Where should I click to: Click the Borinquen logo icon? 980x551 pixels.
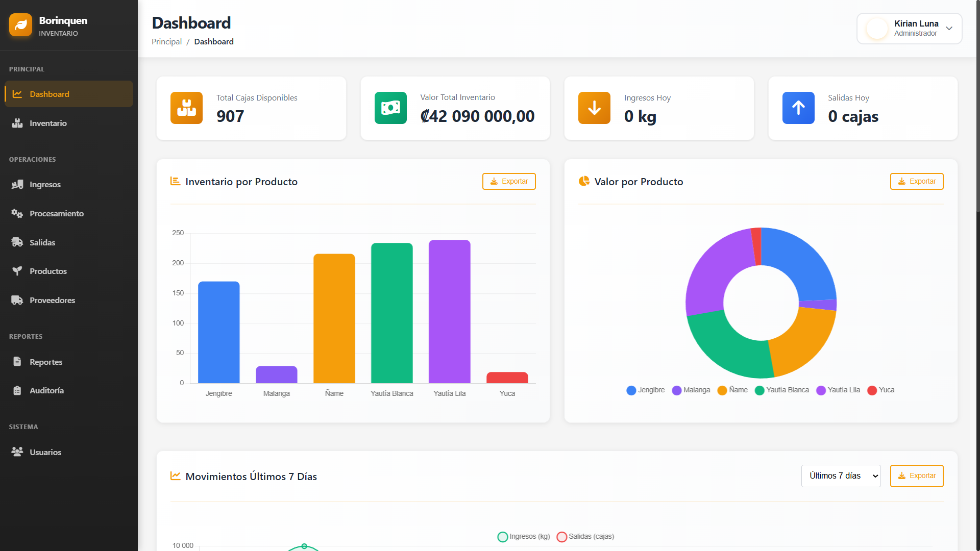(x=20, y=24)
